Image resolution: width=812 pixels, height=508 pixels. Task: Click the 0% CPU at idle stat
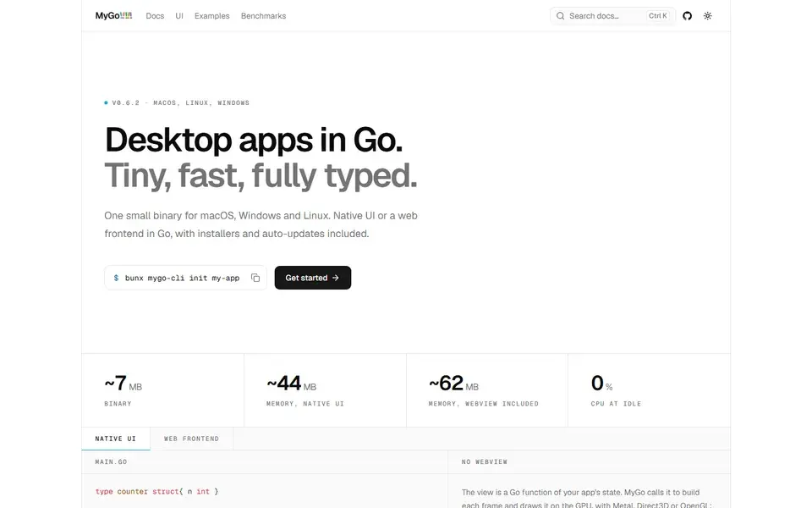[x=649, y=390]
